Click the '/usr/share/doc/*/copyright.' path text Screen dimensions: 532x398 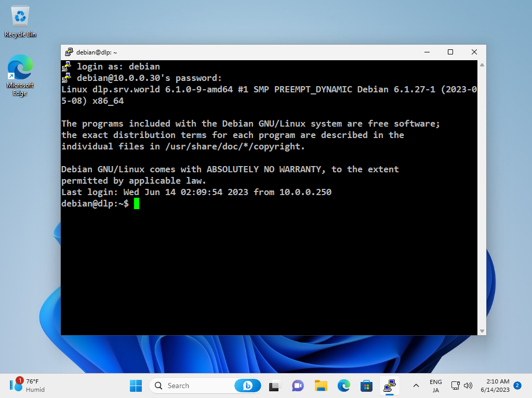point(235,146)
